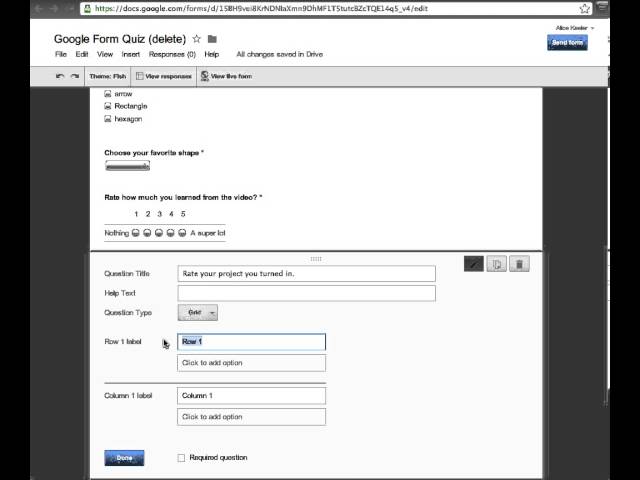Click the pencil edit icon on question

(474, 264)
